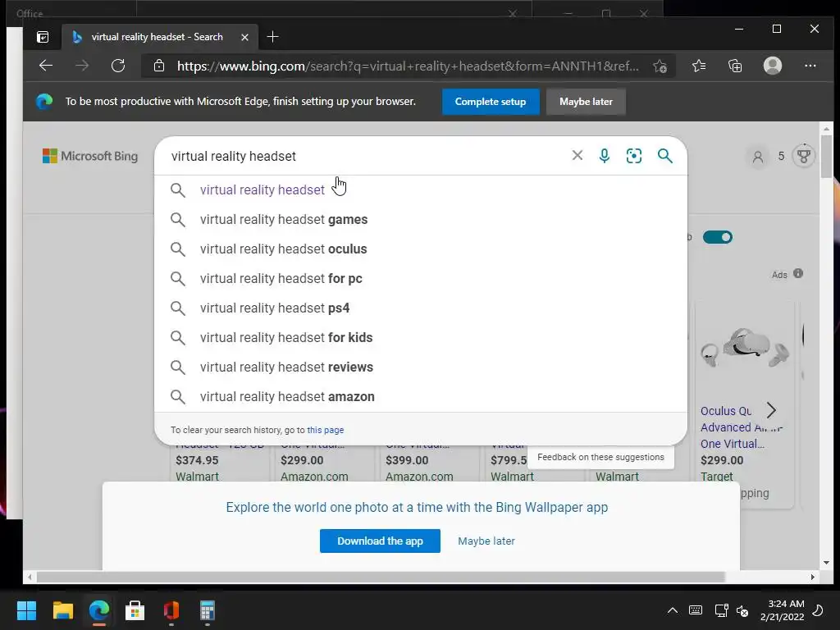
Task: Click the vertical page scrollbar thumb
Action: pos(826,155)
